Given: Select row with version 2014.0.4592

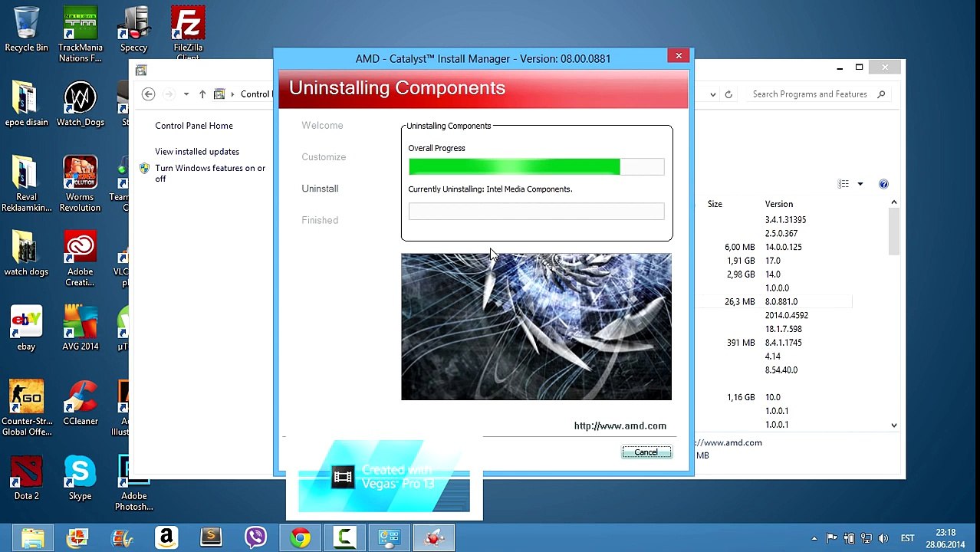Looking at the screenshot, I should 774,315.
